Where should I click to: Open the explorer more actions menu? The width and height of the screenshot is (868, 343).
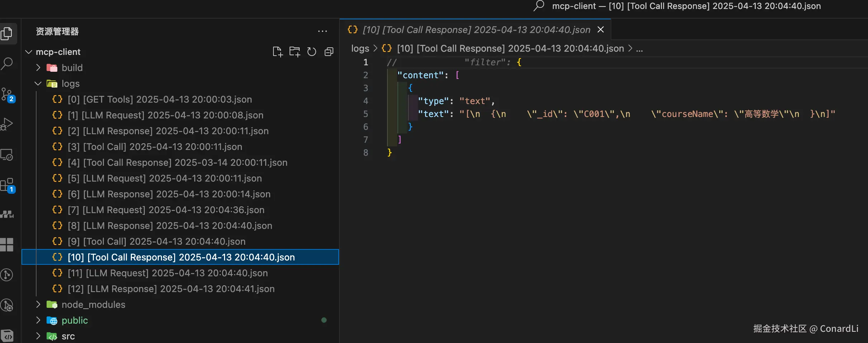[322, 31]
